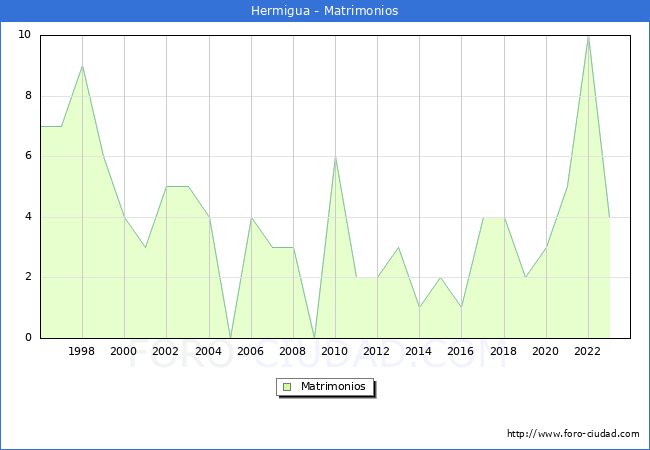650x450 pixels.
Task: Click the 1998 peak at value 9
Action: (x=82, y=66)
